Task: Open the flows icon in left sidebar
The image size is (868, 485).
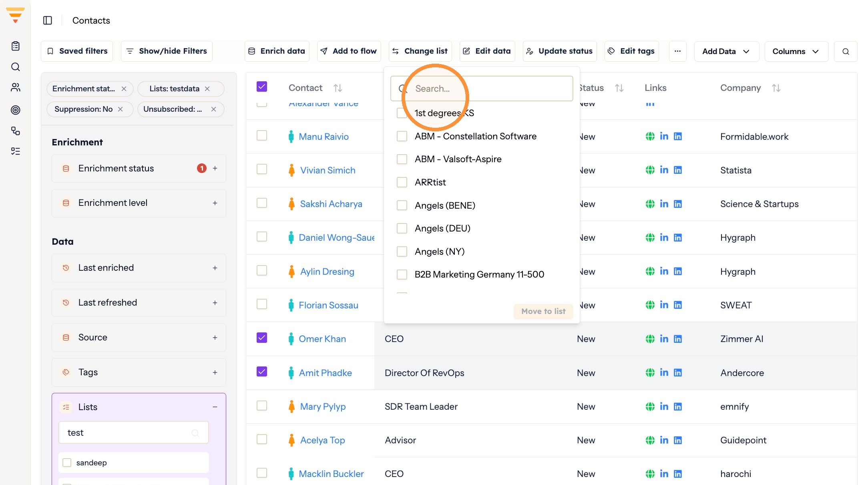Action: coord(16,131)
